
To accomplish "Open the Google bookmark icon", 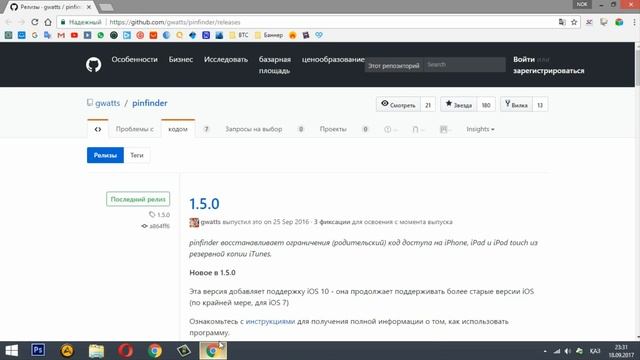I will (35, 36).
